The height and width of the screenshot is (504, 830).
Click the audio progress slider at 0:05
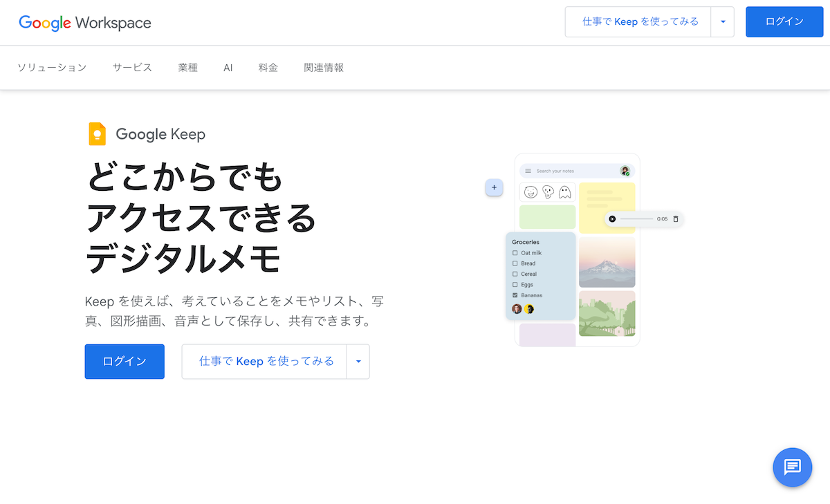coord(636,219)
